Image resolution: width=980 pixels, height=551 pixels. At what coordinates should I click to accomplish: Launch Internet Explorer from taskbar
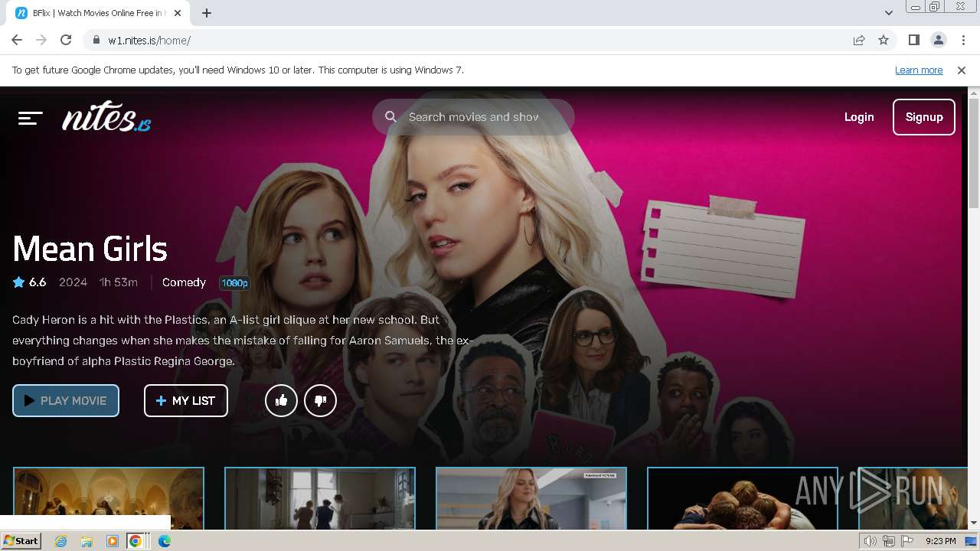[61, 541]
